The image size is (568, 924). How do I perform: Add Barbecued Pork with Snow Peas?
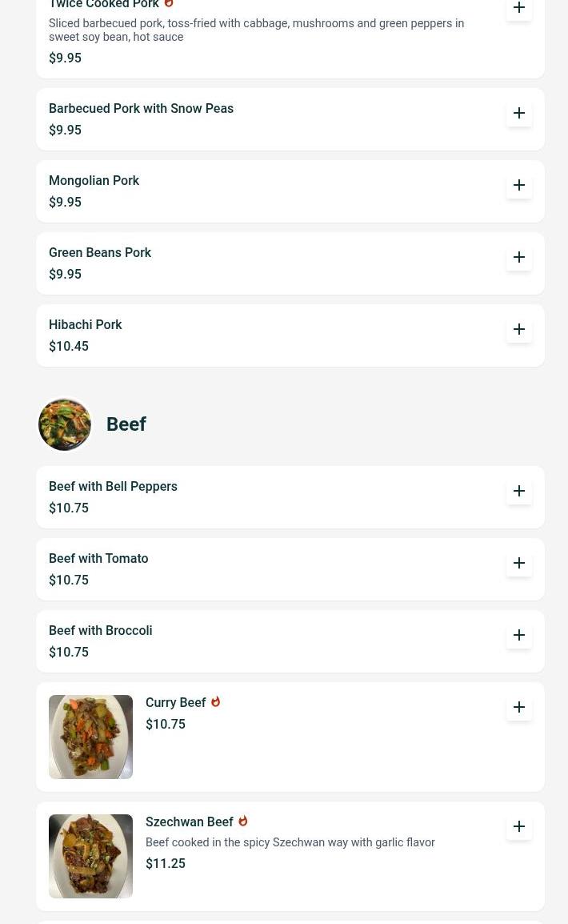click(518, 113)
